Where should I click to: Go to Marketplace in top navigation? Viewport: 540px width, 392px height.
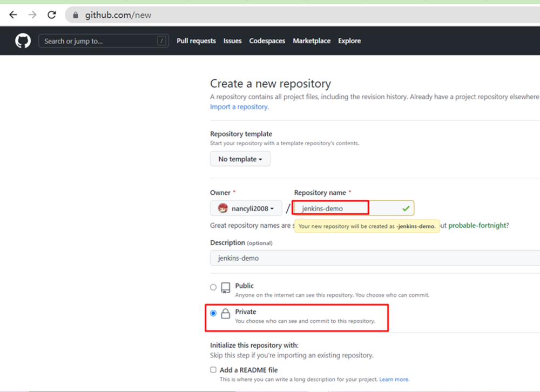[312, 41]
